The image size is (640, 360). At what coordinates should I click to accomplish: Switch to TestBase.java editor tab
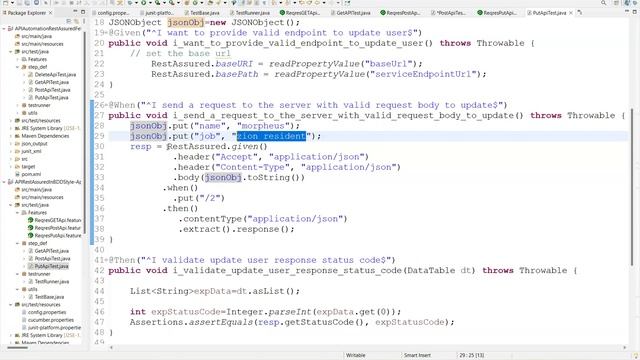202,13
